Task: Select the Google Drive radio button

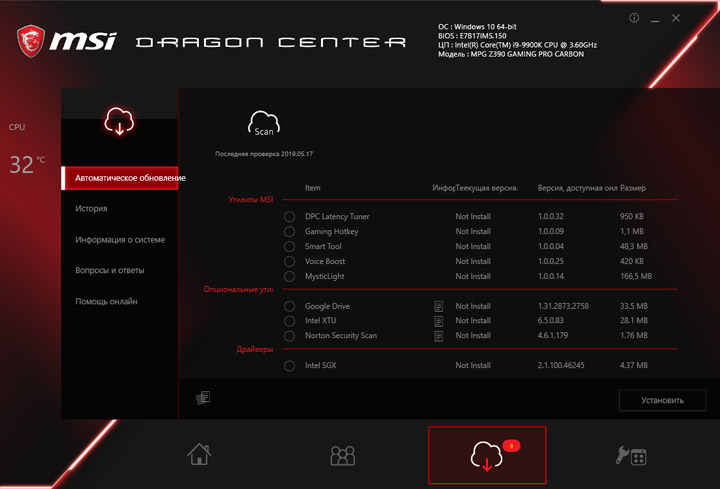Action: pos(289,306)
